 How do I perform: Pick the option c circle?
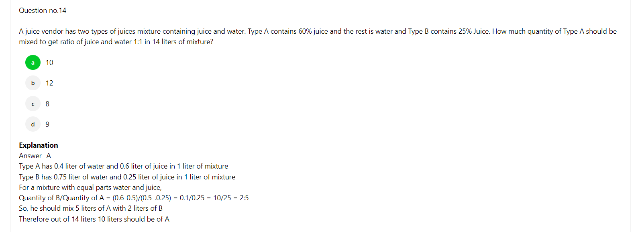33,104
